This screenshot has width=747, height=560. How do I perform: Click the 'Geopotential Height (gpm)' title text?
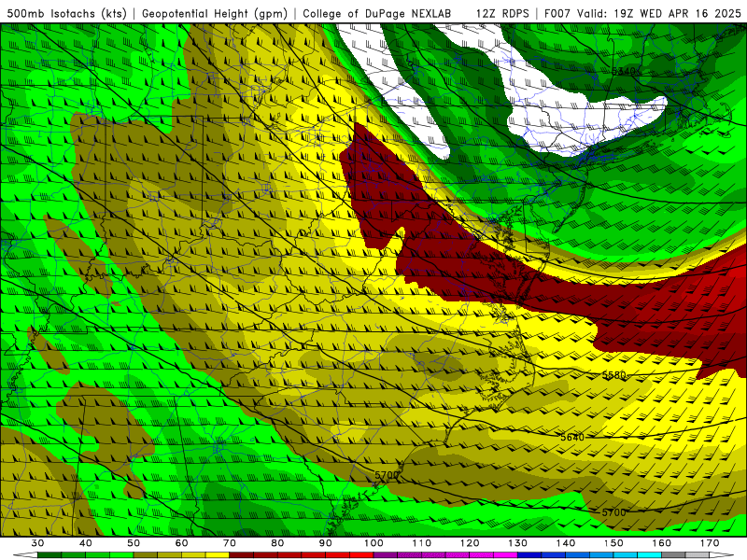(215, 13)
